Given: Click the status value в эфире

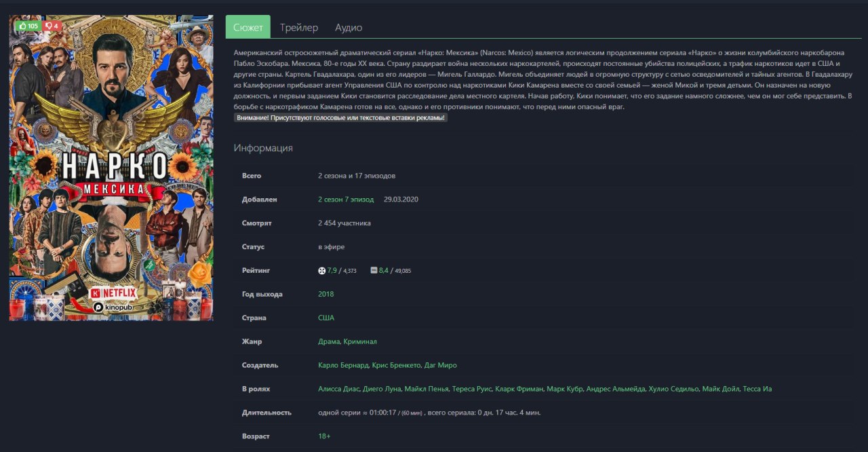Looking at the screenshot, I should [331, 247].
